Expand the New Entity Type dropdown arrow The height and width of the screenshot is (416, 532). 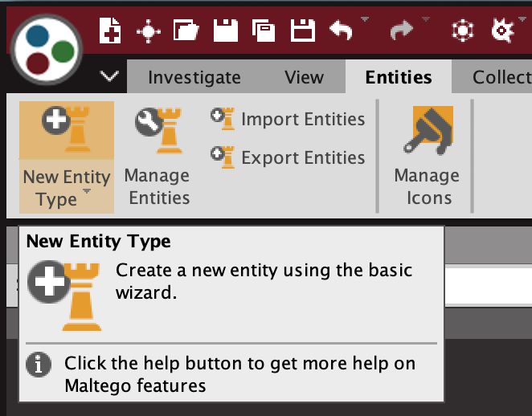[x=87, y=192]
